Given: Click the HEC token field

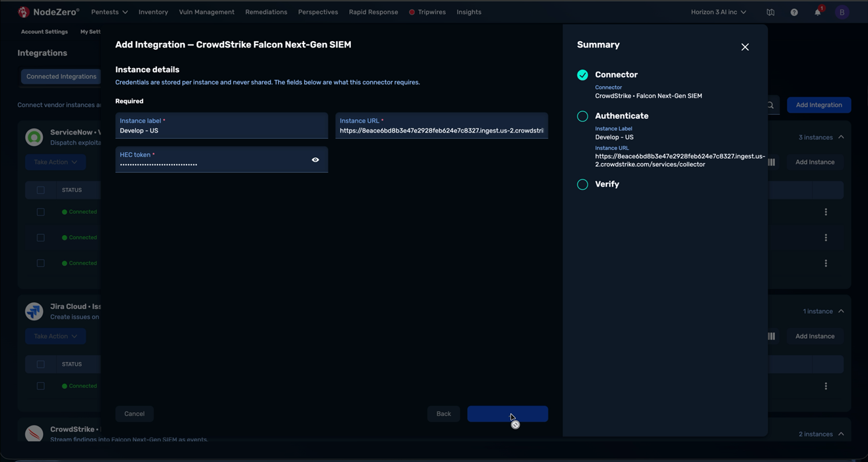Looking at the screenshot, I should (x=221, y=160).
